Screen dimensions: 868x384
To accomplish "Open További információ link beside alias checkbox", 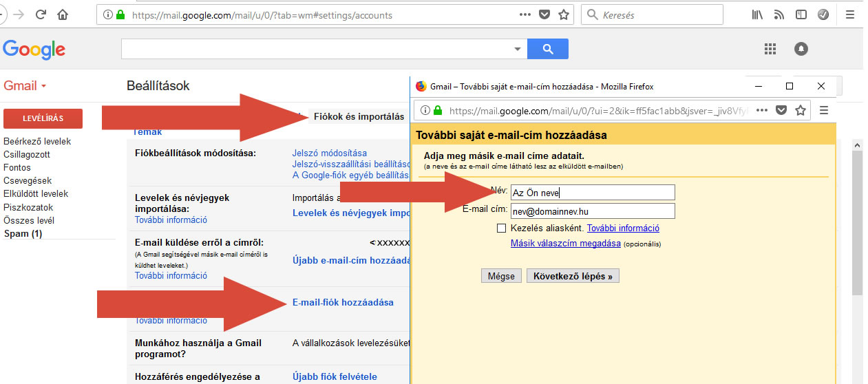I will pyautogui.click(x=623, y=228).
